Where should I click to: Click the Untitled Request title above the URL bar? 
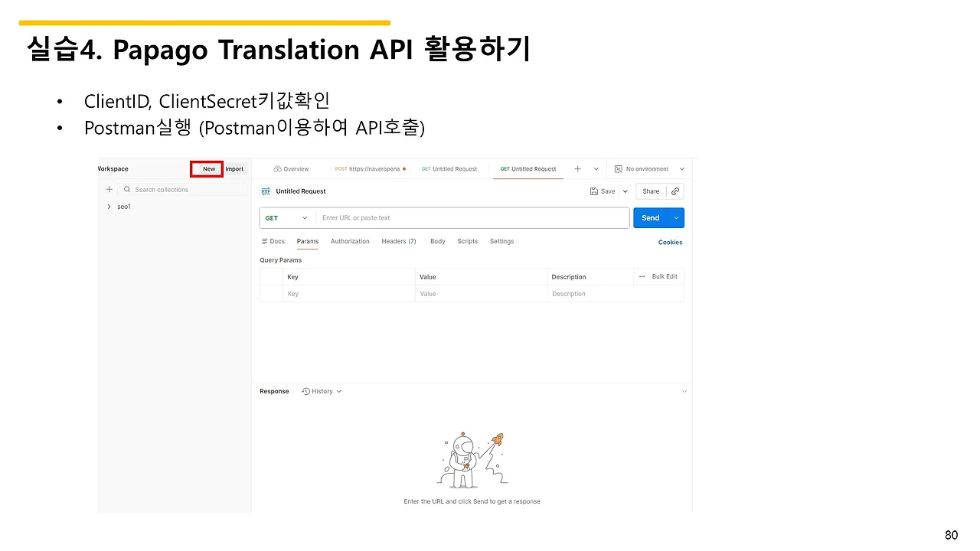301,191
